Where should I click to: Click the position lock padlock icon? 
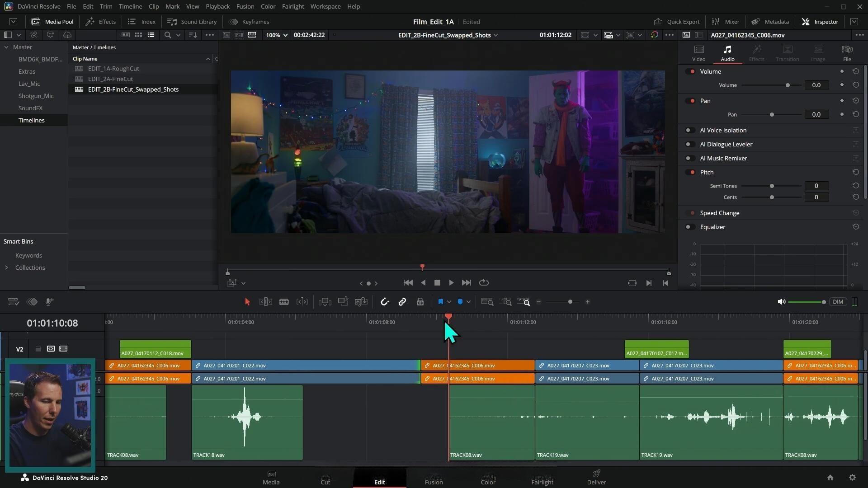420,302
